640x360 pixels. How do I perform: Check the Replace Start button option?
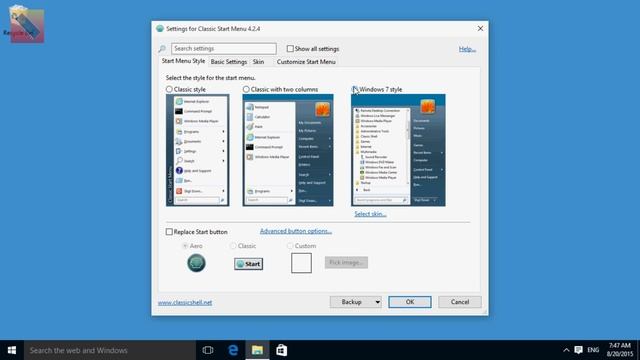click(169, 231)
